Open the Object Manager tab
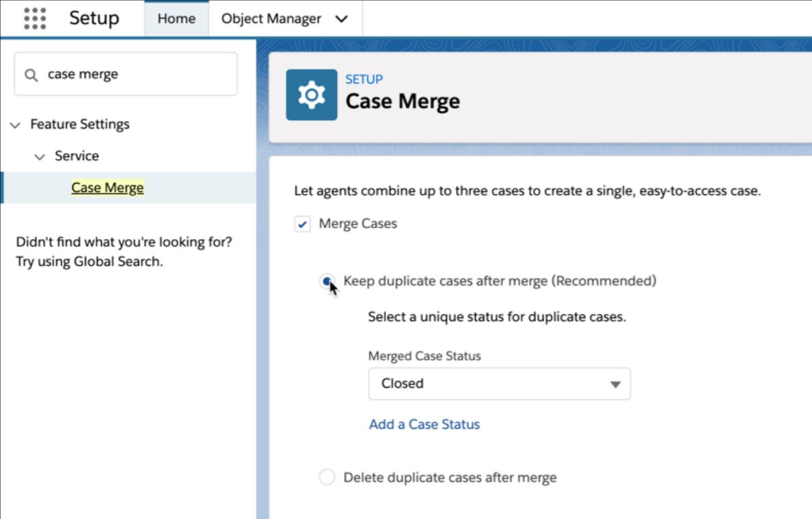The height and width of the screenshot is (519, 812). 271,18
